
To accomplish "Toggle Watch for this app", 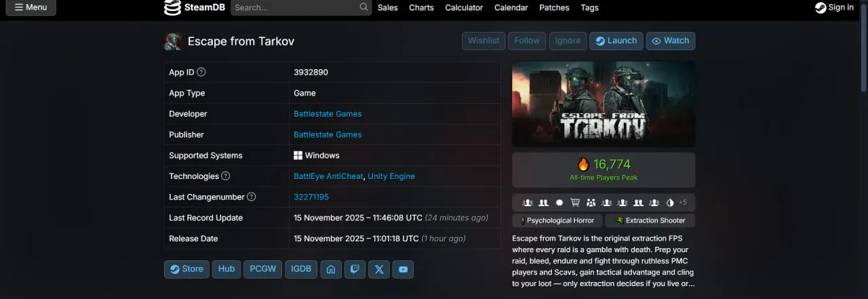I will pyautogui.click(x=670, y=41).
